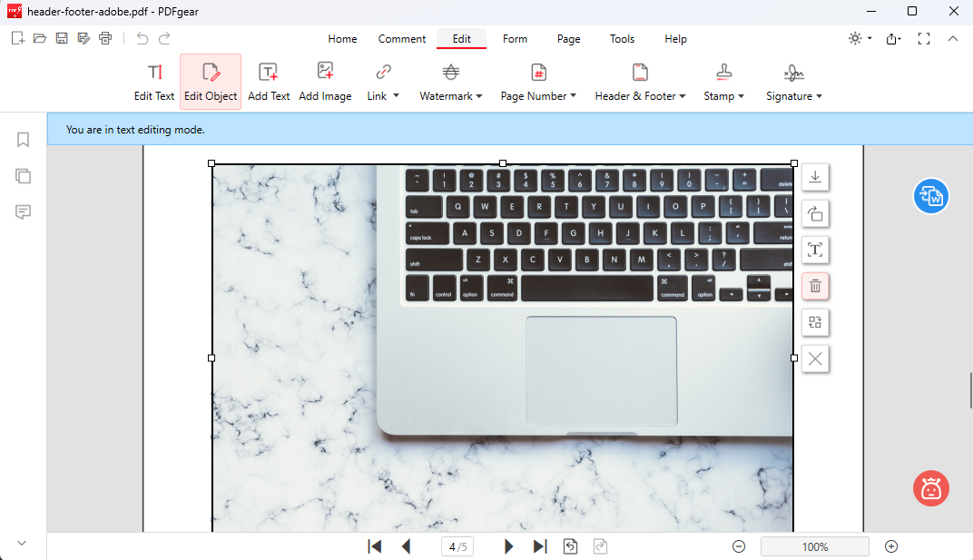The image size is (973, 560).
Task: Click the PDF-to-Word converter floating icon
Action: point(930,196)
